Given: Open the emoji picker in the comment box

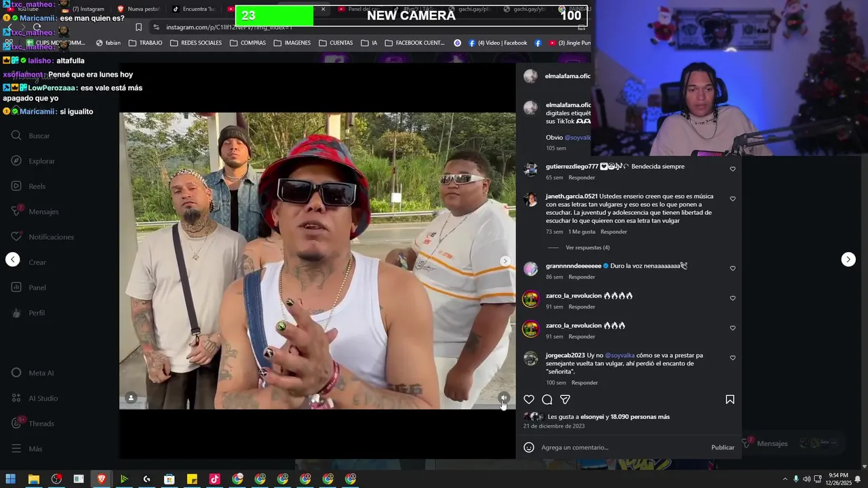Looking at the screenshot, I should pyautogui.click(x=529, y=447).
